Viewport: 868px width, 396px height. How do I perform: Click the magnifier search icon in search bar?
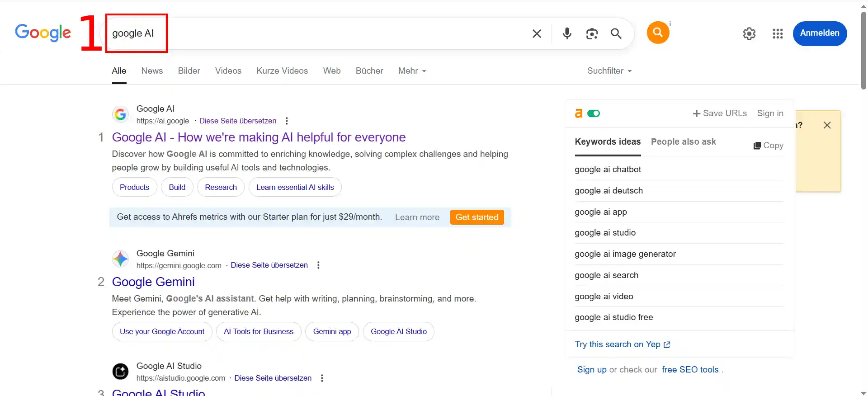[616, 33]
